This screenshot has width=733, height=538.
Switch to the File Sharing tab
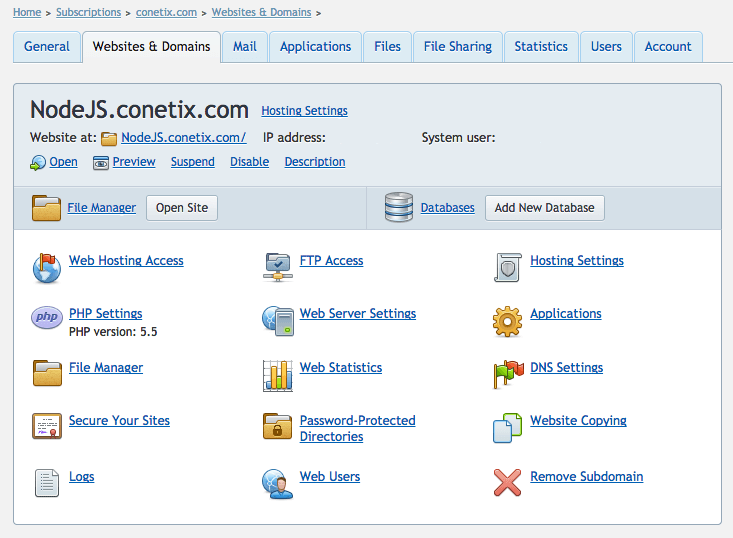[458, 47]
